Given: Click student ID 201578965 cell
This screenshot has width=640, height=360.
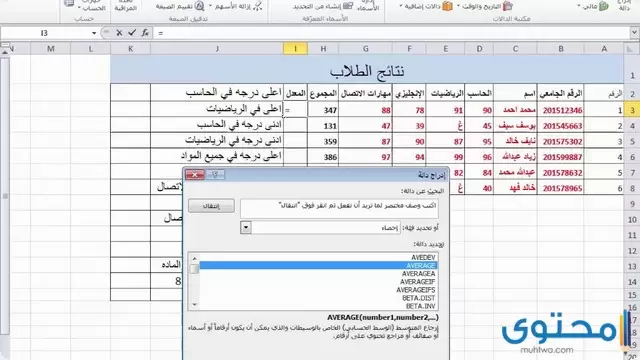Looking at the screenshot, I should [x=560, y=188].
